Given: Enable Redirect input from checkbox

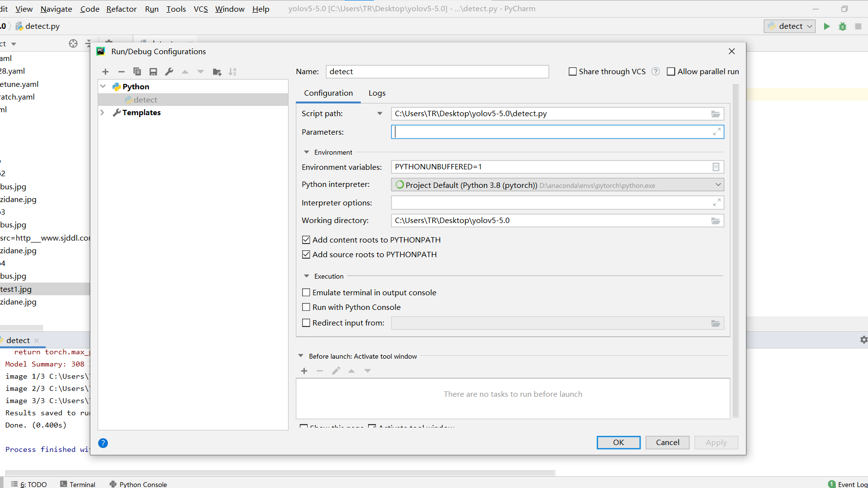Looking at the screenshot, I should pyautogui.click(x=306, y=323).
